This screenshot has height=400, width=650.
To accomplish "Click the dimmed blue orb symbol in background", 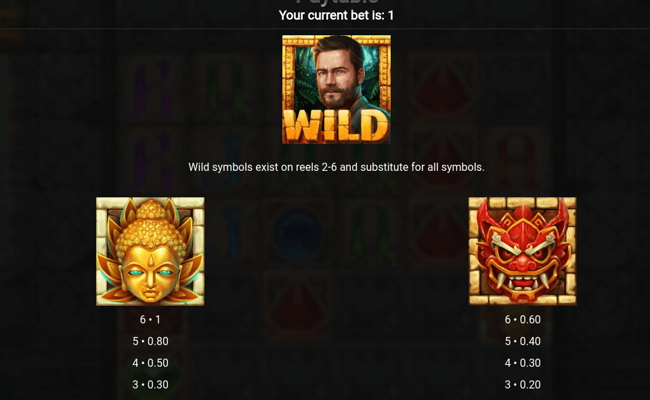I will [297, 233].
